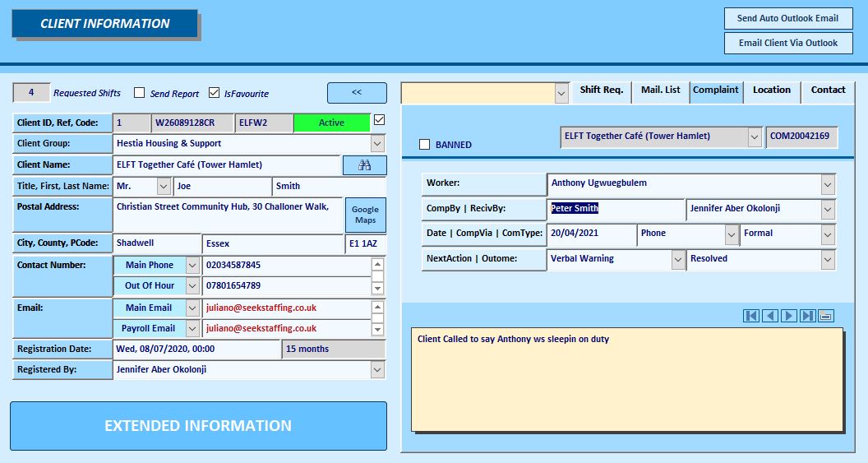
Task: Uncheck the IsFavourite checkbox
Action: tap(215, 92)
